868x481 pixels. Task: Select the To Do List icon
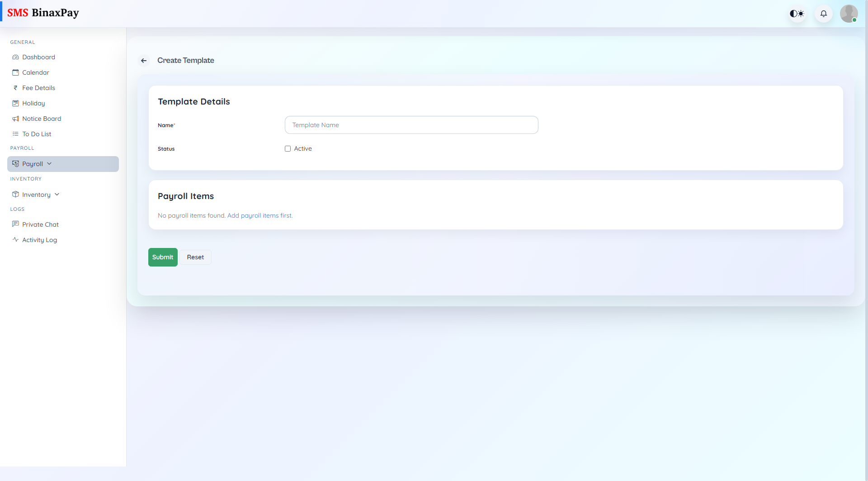point(16,134)
